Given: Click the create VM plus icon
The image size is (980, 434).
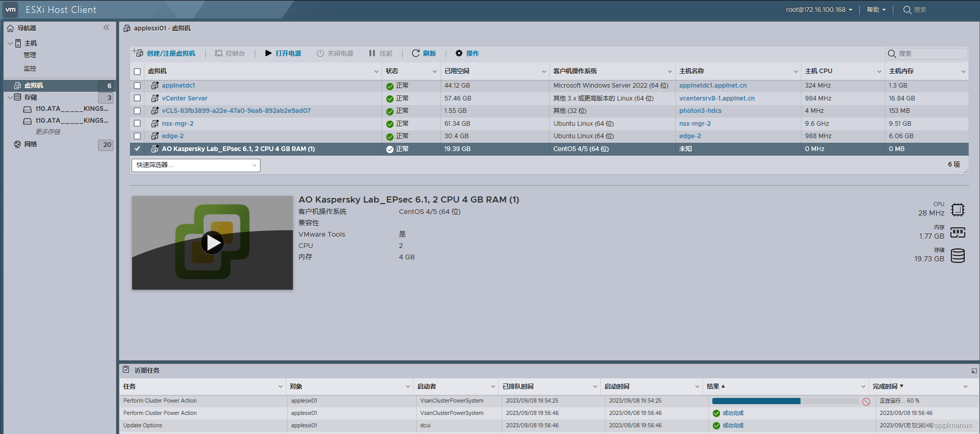Looking at the screenshot, I should [138, 53].
